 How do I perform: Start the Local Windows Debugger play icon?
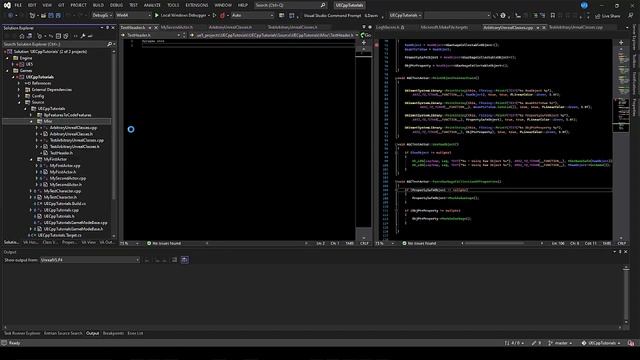[x=156, y=15]
